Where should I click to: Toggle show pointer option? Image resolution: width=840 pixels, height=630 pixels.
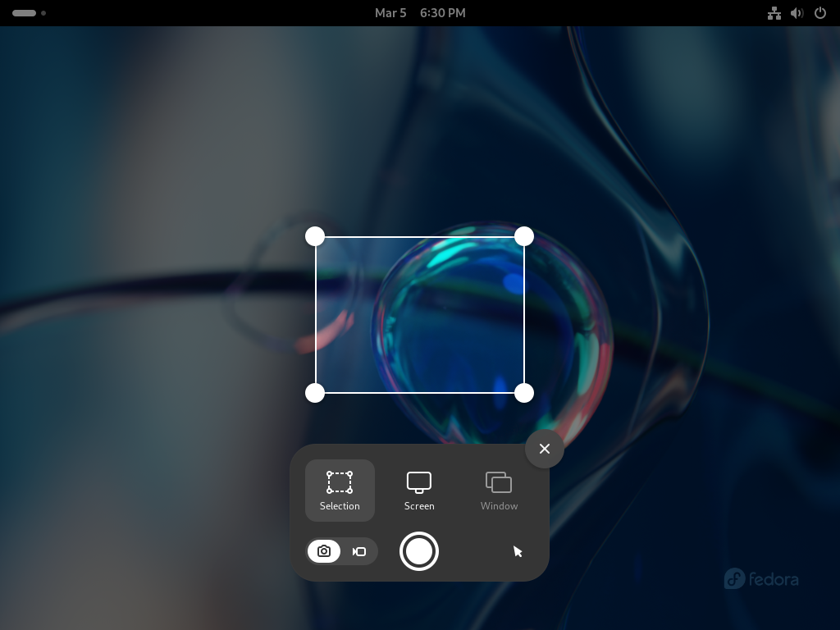(518, 551)
